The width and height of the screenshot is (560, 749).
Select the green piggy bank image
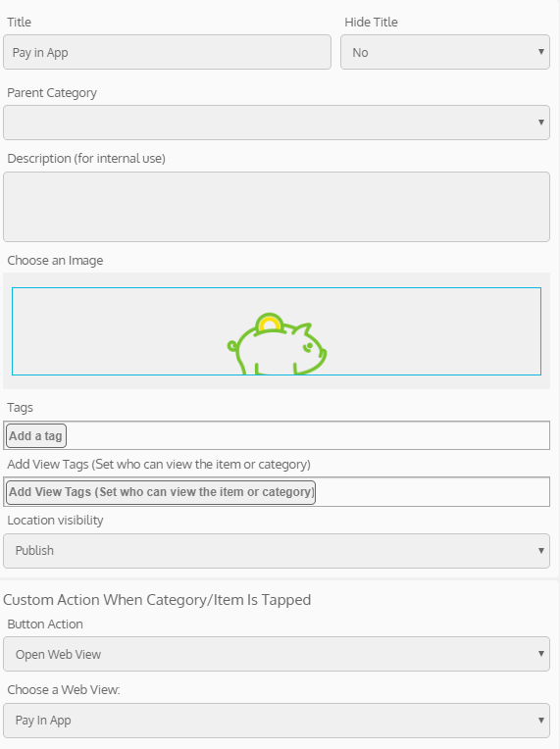[277, 344]
